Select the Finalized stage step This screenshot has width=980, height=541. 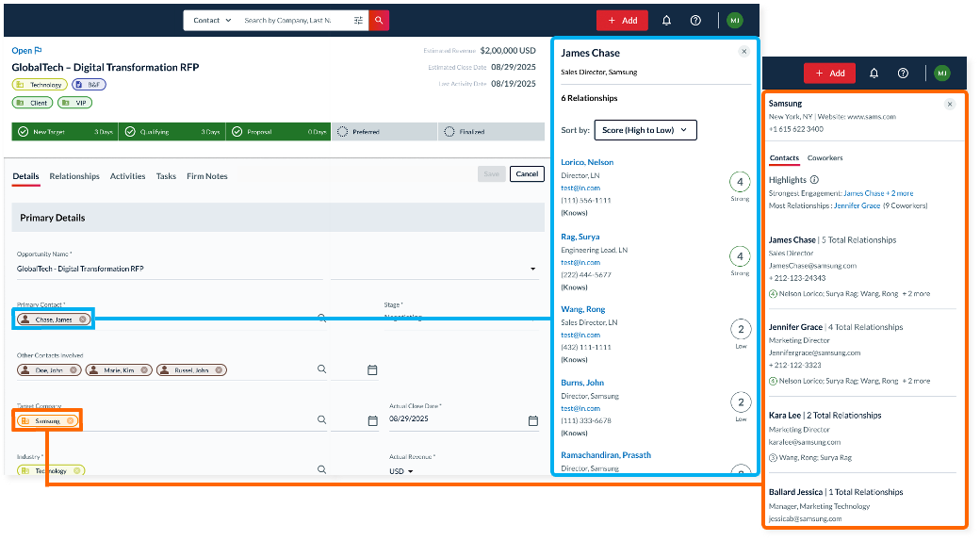[491, 132]
